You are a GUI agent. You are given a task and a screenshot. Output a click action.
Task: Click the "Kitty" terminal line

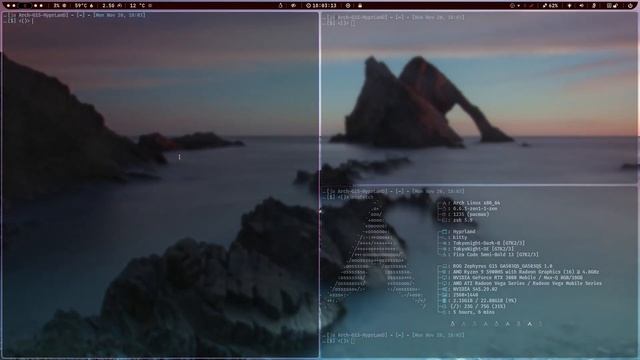click(x=460, y=237)
